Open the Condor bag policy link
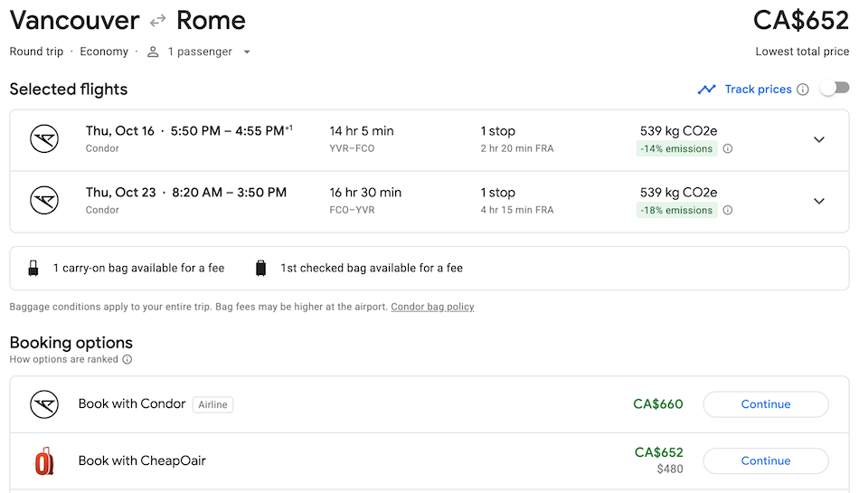Viewport: 868px width, 493px height. pos(432,307)
